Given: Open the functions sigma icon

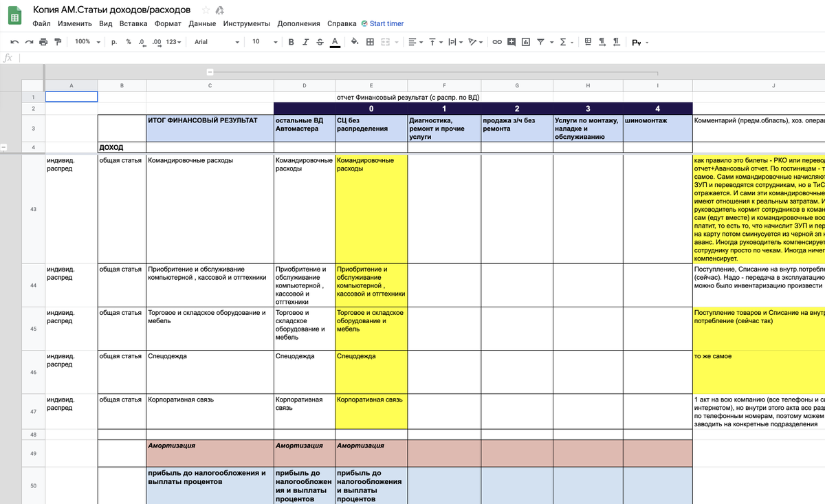Looking at the screenshot, I should [x=563, y=42].
